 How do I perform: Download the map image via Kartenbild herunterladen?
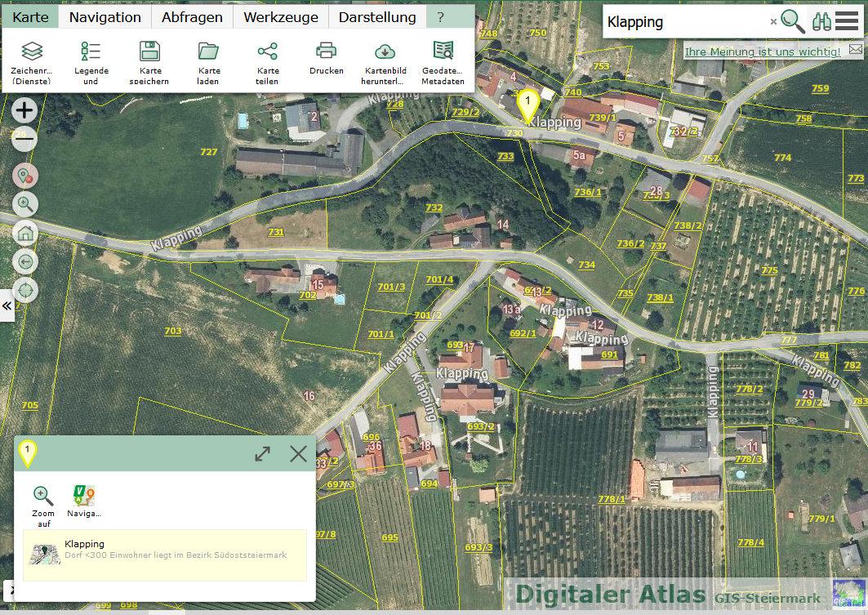384,52
